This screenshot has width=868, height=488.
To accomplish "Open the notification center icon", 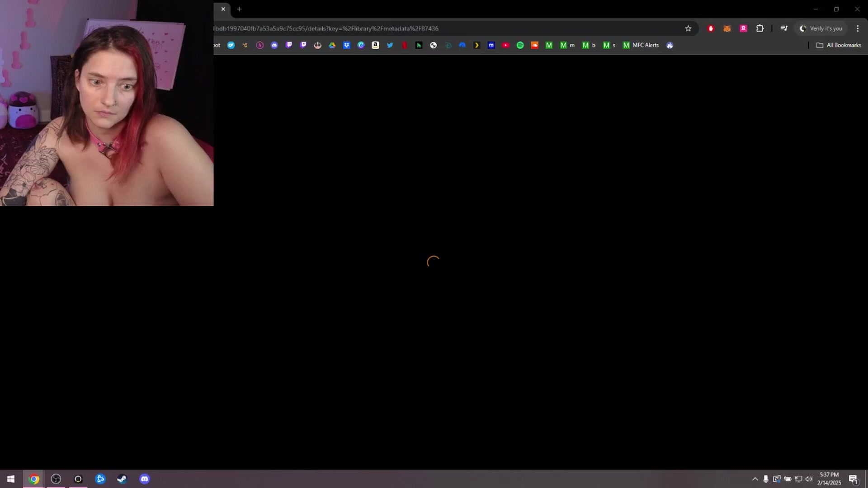I will [853, 479].
